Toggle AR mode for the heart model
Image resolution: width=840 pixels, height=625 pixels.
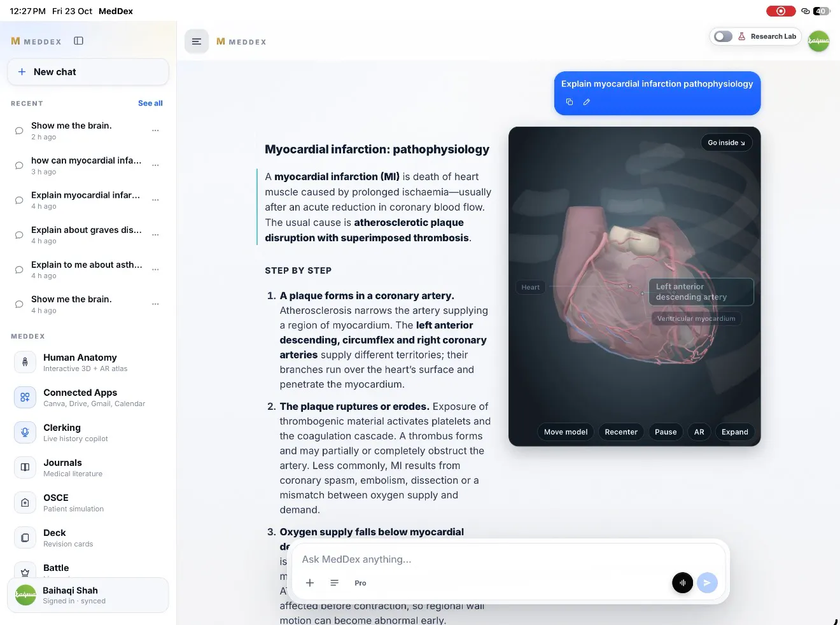point(699,432)
